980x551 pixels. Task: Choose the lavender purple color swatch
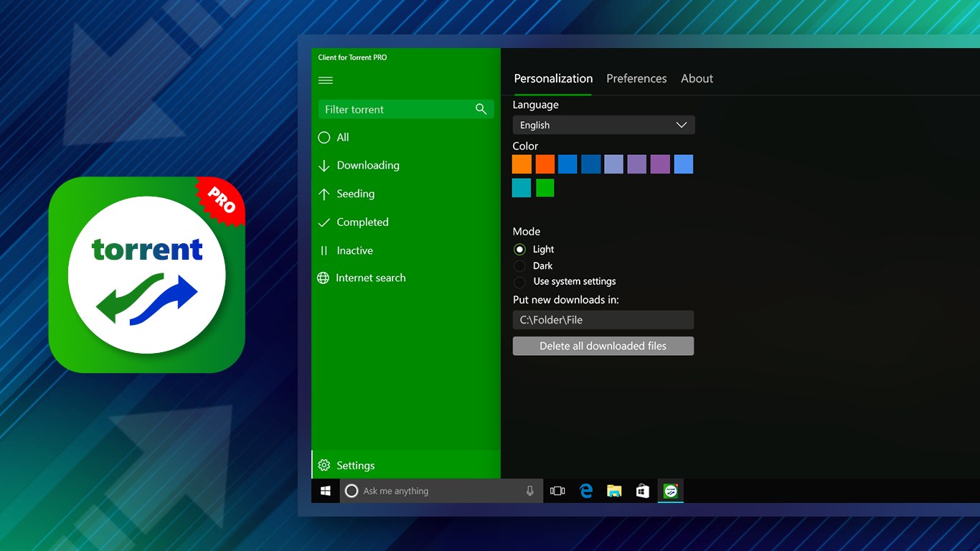pyautogui.click(x=637, y=164)
